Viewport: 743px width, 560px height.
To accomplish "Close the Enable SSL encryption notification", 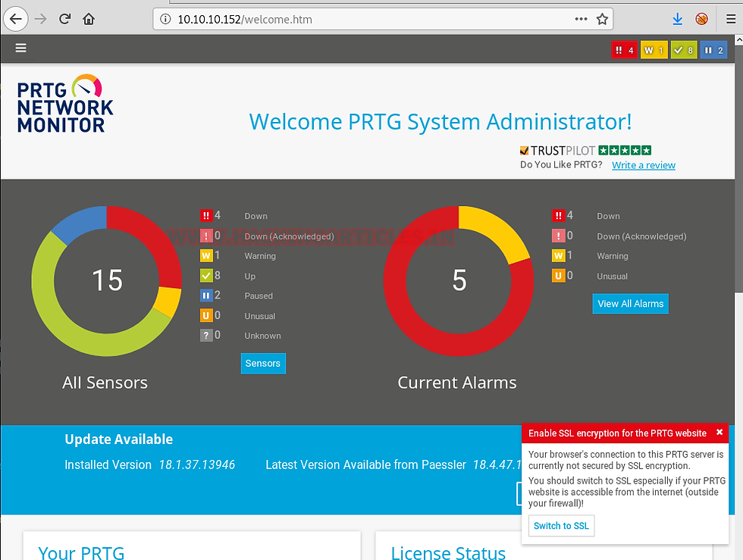I will [x=719, y=432].
